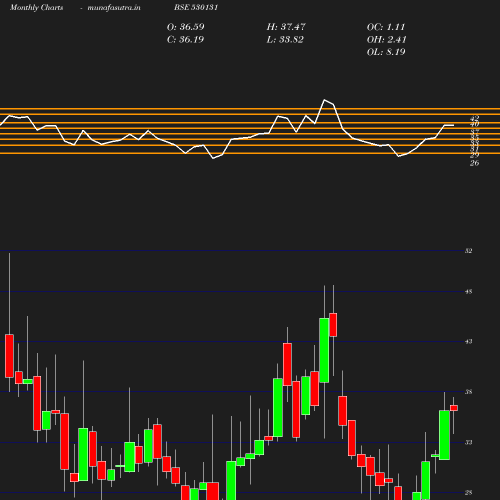Select the close value "C: 36.19"
500x500 pixels.
(185, 40)
